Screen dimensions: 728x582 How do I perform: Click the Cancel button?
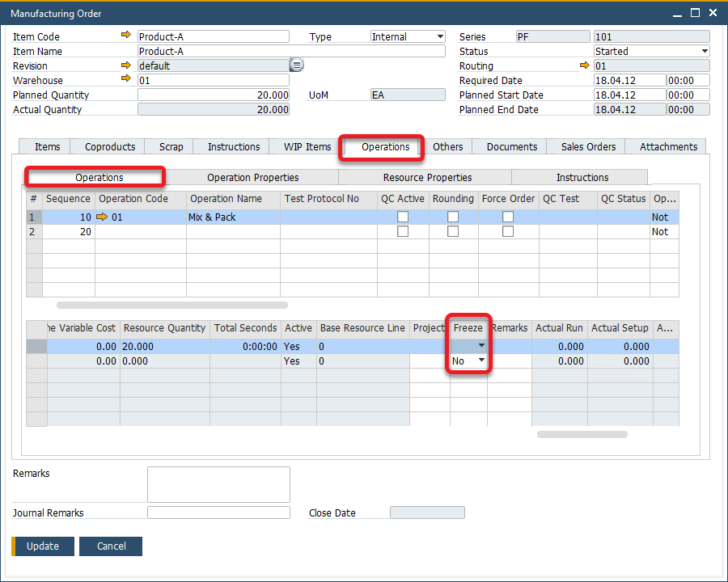111,546
